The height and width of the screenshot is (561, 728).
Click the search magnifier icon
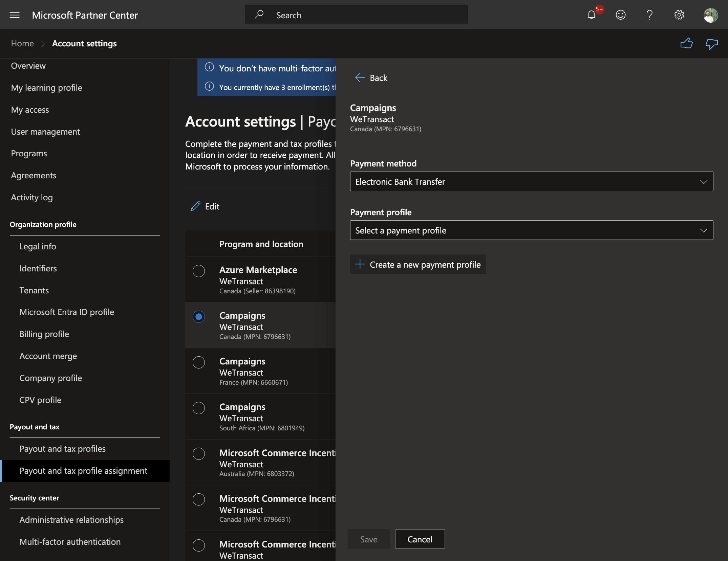(259, 15)
